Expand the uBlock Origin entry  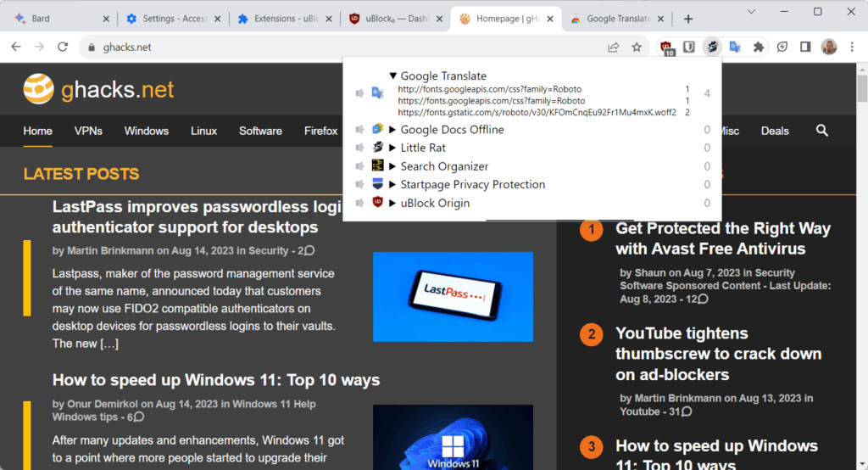(392, 203)
